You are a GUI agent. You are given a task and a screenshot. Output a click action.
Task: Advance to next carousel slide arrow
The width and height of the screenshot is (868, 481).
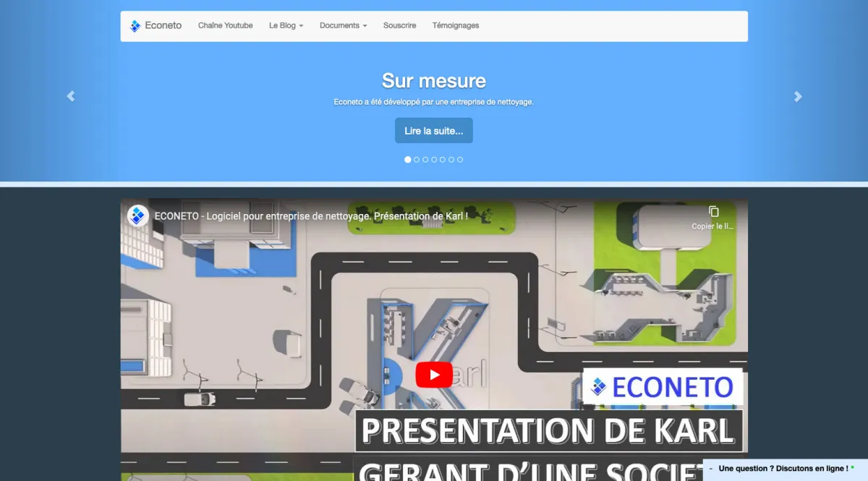pos(798,96)
